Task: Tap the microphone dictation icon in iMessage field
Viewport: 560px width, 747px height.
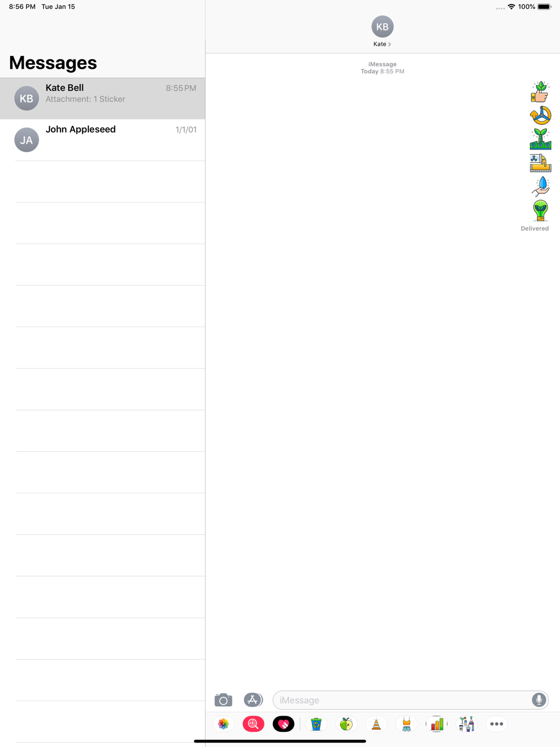Action: (539, 700)
